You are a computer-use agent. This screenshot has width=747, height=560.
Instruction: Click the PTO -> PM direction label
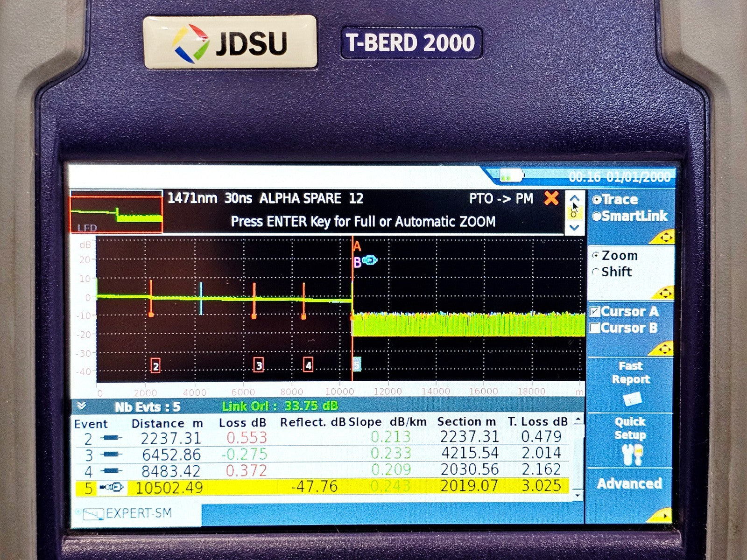[501, 199]
